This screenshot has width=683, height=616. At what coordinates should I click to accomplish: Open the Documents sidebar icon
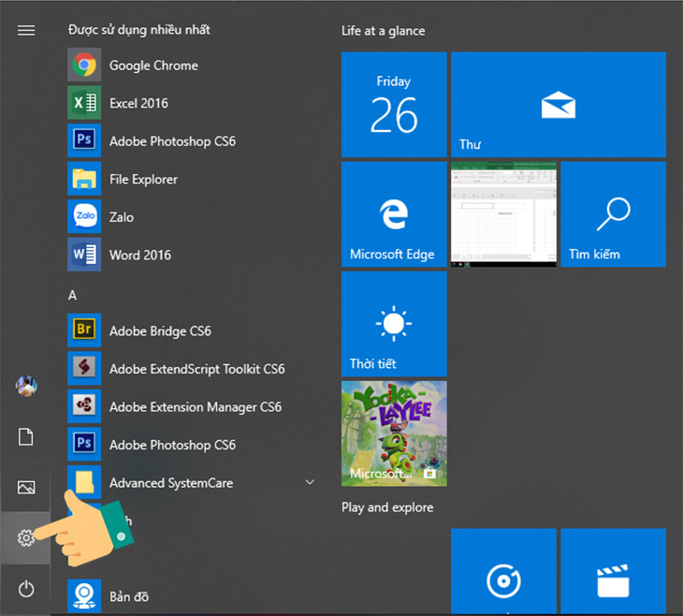(25, 437)
